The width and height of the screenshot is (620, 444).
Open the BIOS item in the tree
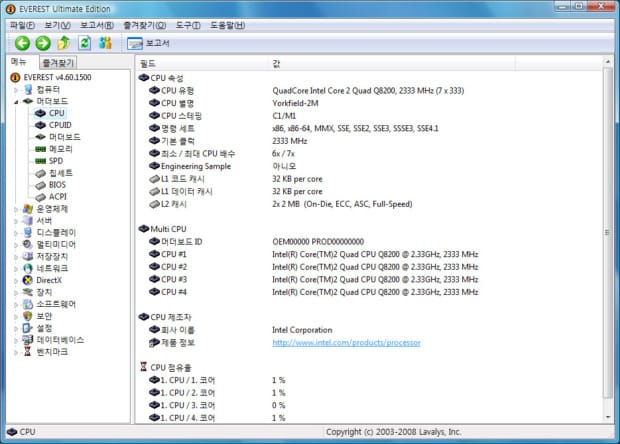(57, 184)
